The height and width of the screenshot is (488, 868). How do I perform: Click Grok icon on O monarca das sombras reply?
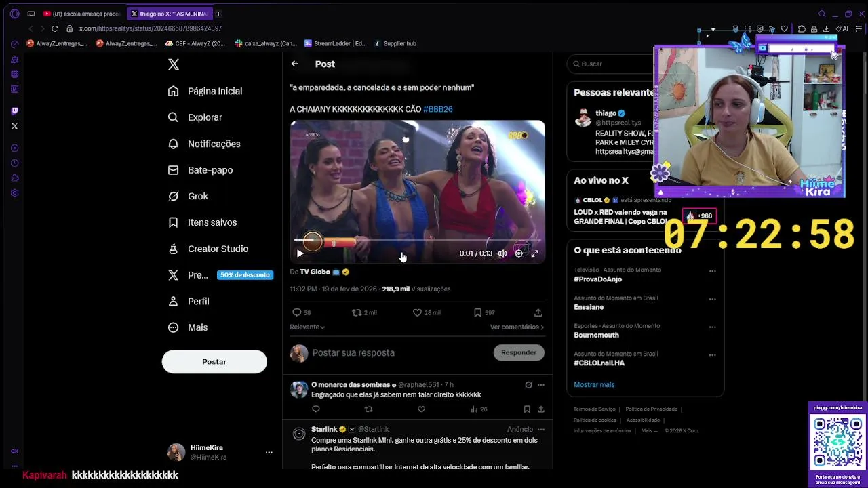click(528, 385)
